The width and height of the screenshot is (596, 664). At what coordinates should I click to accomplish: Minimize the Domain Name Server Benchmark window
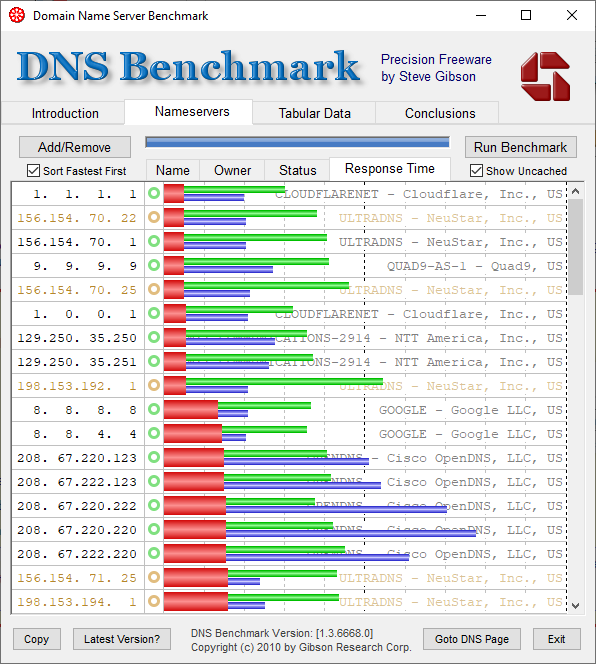480,16
